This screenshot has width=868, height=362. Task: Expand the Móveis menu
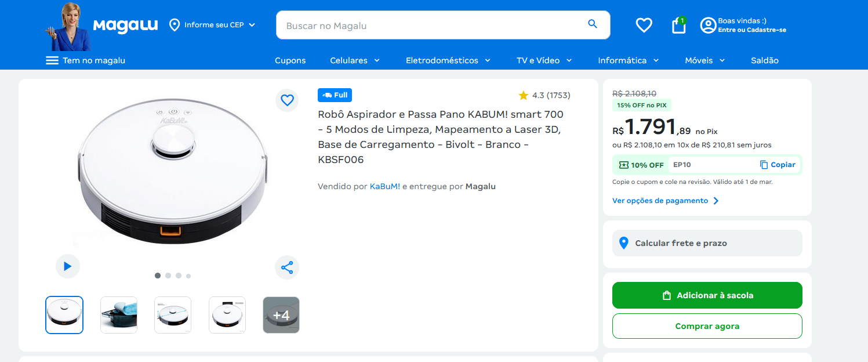coord(705,60)
